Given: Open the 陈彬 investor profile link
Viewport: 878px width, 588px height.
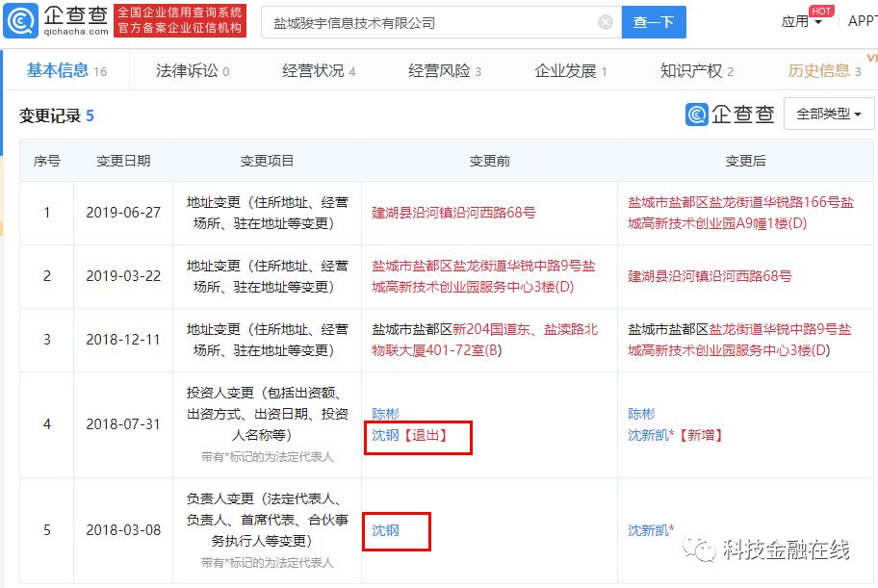Looking at the screenshot, I should pos(384,414).
